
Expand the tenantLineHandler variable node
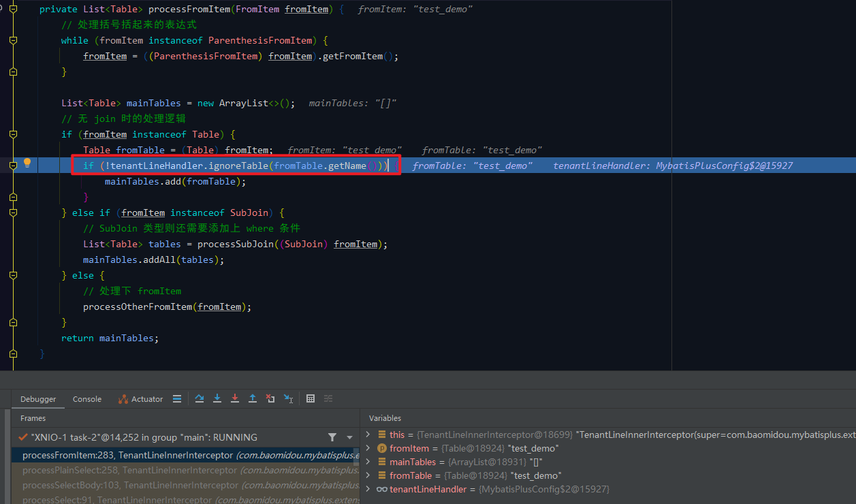(368, 489)
